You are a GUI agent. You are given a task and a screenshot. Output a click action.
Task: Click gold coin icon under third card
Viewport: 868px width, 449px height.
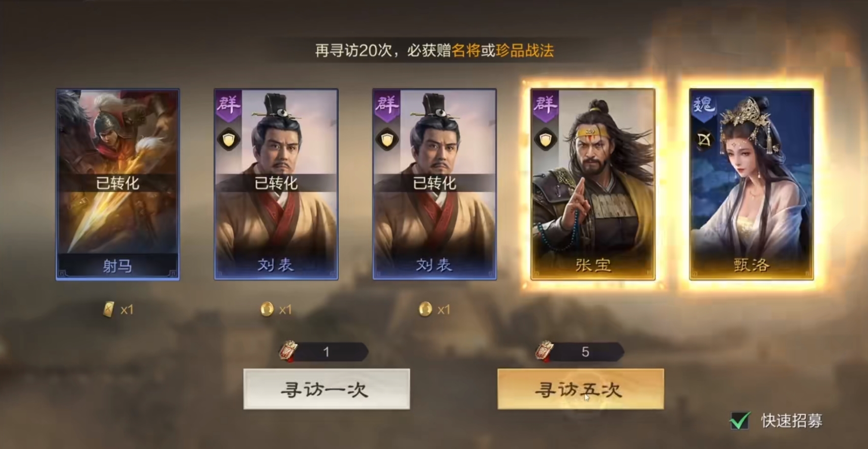coord(425,309)
